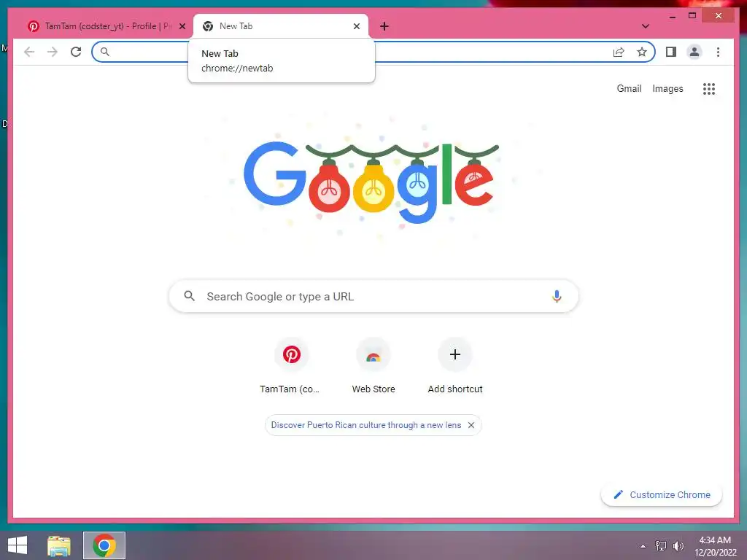The image size is (747, 560).
Task: Open the Windows Start menu
Action: (18, 545)
